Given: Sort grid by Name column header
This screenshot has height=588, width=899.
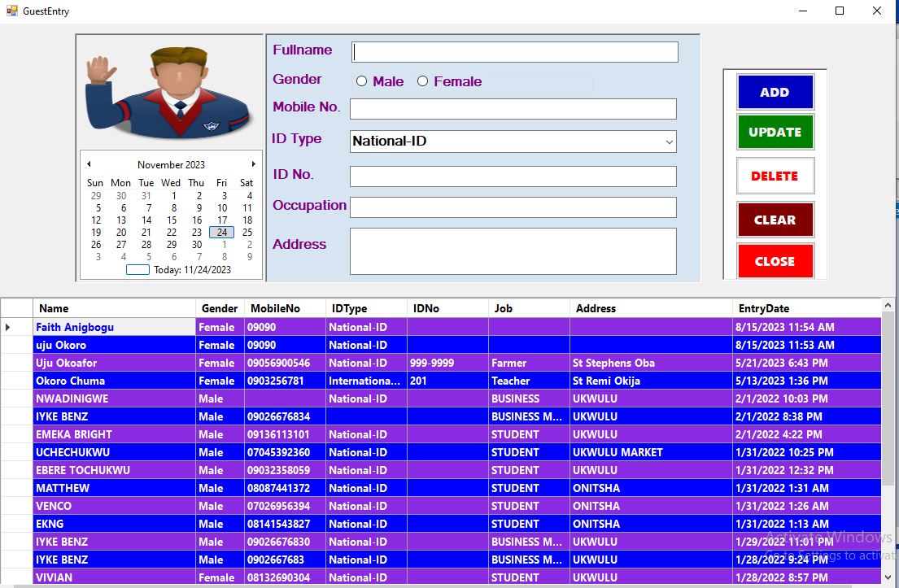Looking at the screenshot, I should [114, 308].
